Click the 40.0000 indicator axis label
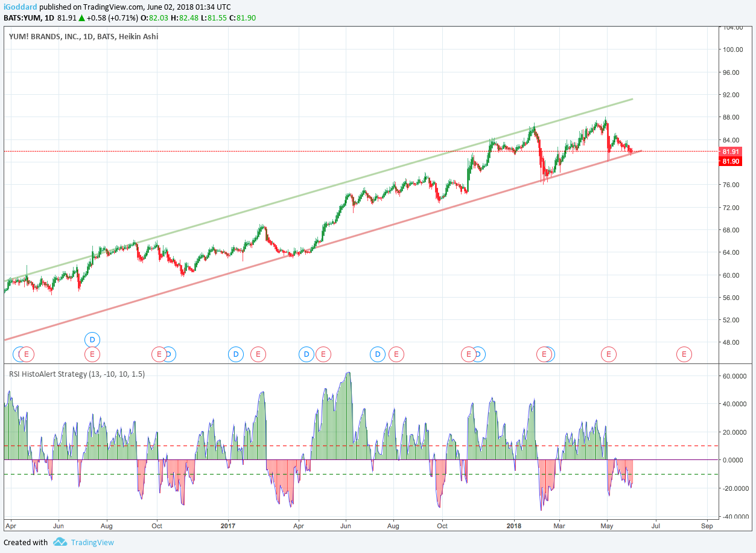 point(734,404)
